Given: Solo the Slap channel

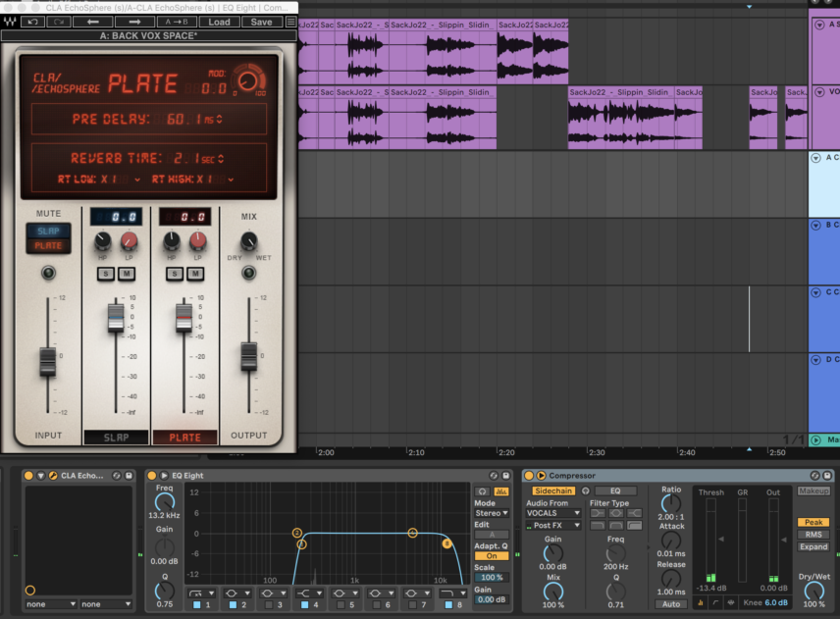Looking at the screenshot, I should tap(106, 274).
